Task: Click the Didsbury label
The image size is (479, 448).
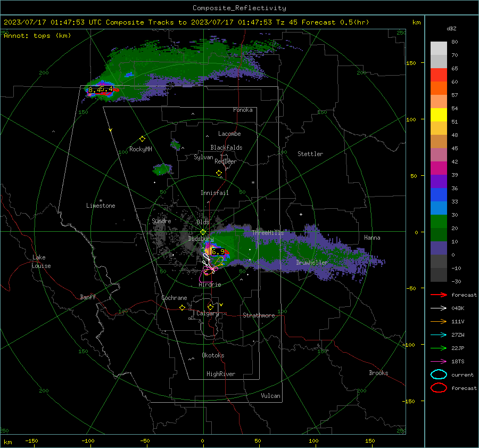Action: (201, 239)
